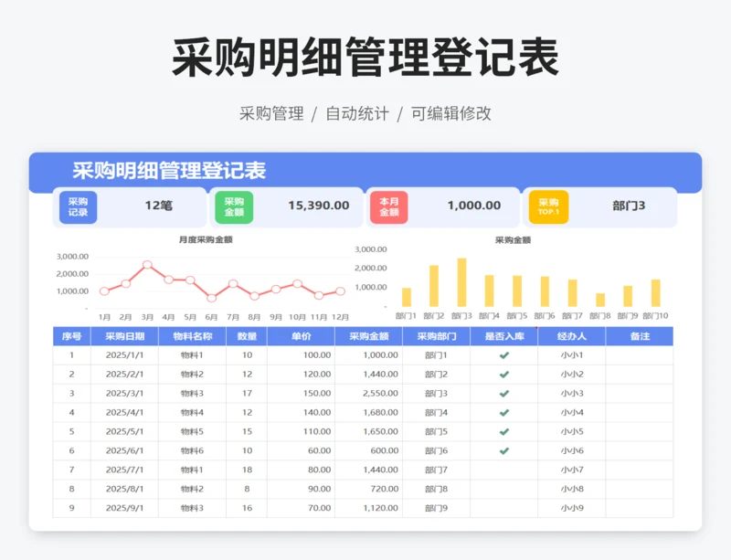This screenshot has height=560, width=731.
Task: Click the 3月 peak point on line chart
Action: (x=147, y=264)
